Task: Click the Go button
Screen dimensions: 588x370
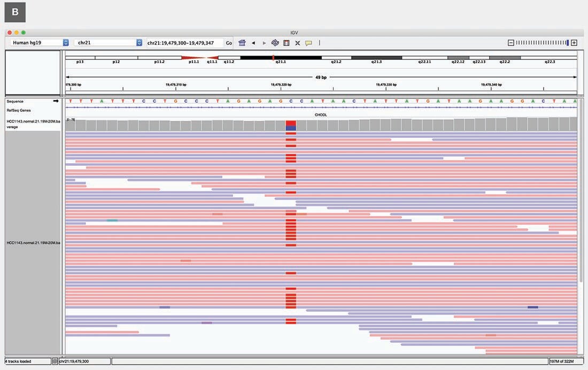Action: (x=229, y=43)
